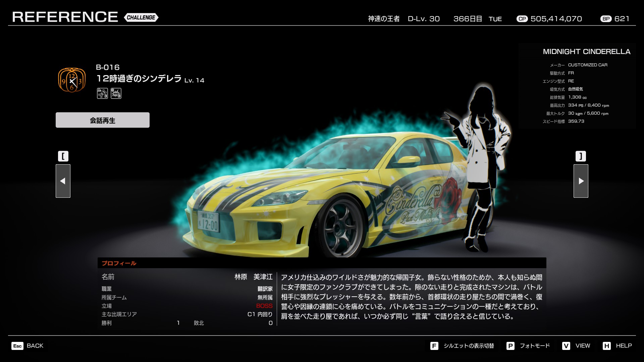Click the P key photo mode icon
Viewport: 644px width, 362px height.
click(x=510, y=346)
